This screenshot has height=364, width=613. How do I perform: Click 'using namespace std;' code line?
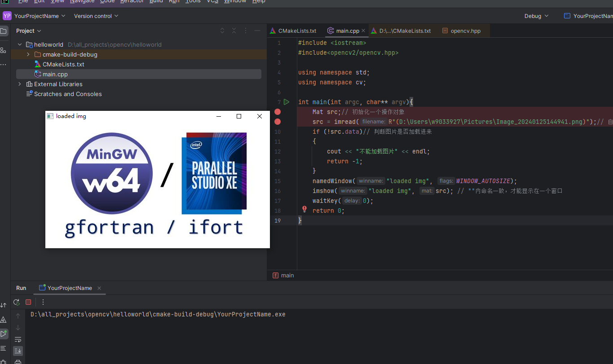[334, 72]
